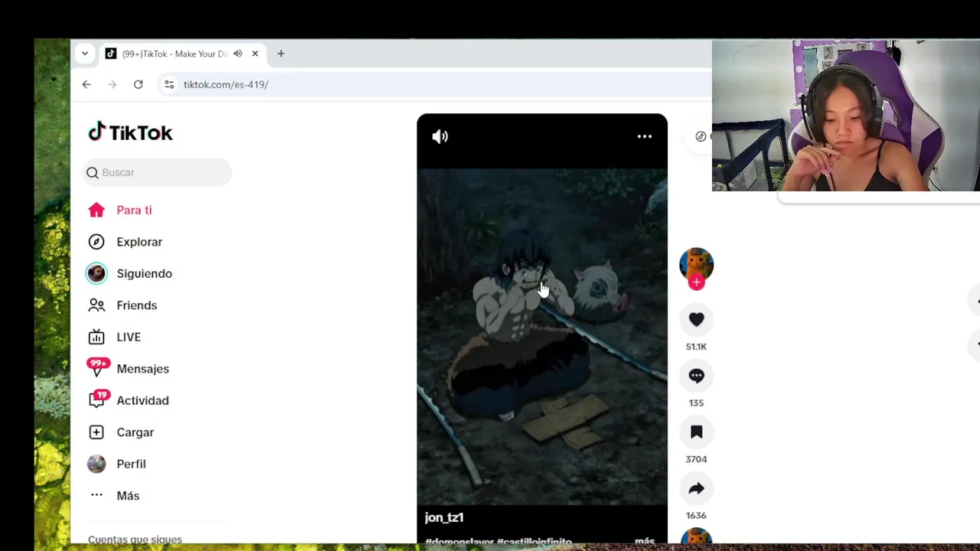Viewport: 980px width, 551px height.
Task: Mute the video with speaker icon
Action: [x=440, y=136]
